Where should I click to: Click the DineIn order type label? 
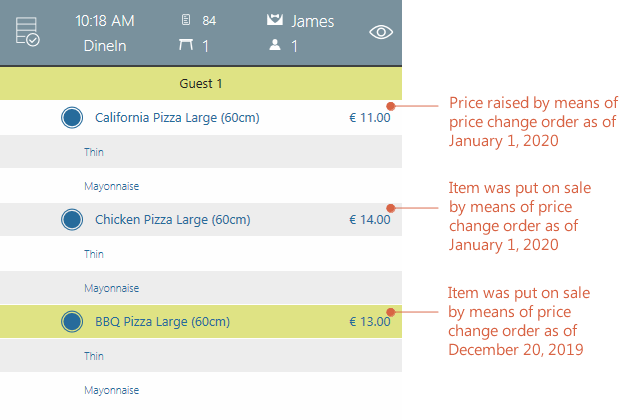point(104,46)
